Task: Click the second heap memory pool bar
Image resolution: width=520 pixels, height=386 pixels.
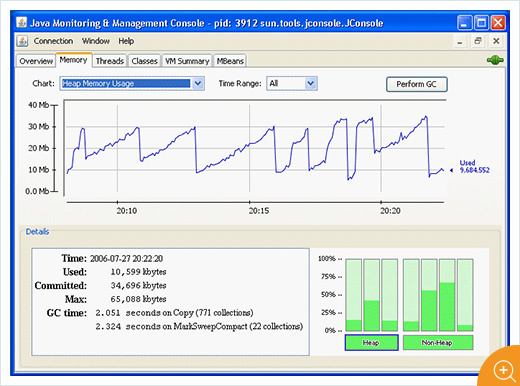Action: (x=371, y=295)
